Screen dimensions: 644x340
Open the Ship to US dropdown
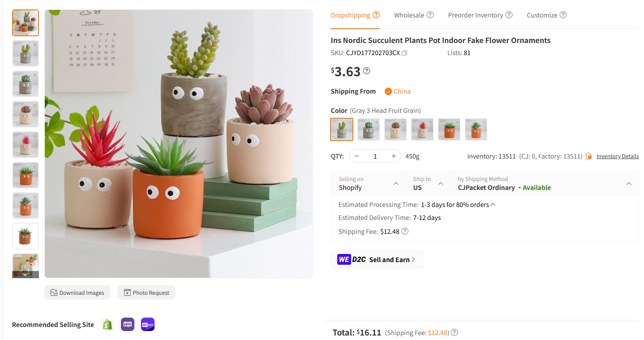pos(441,183)
